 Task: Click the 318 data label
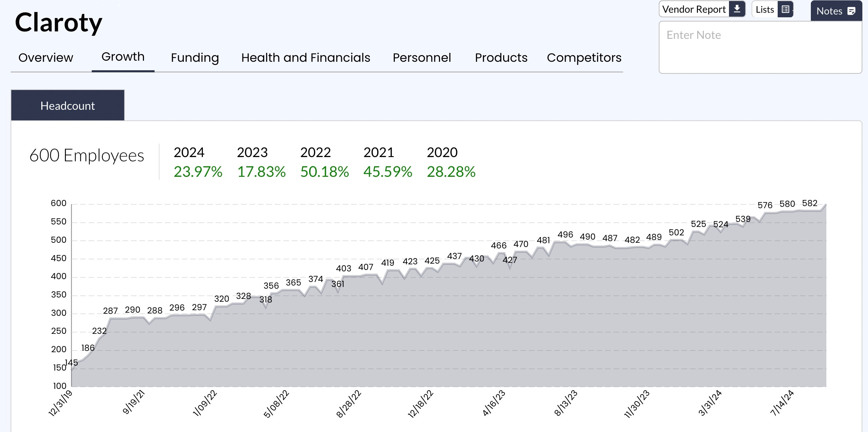[x=266, y=300]
